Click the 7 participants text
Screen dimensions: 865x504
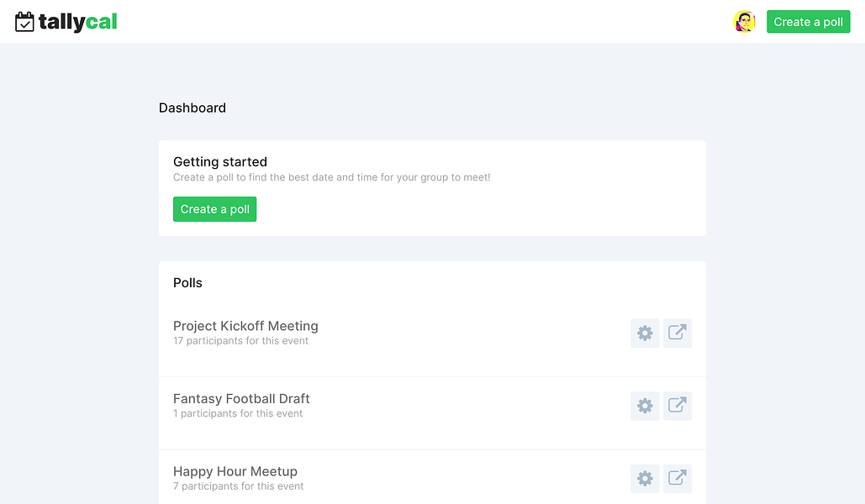(239, 486)
